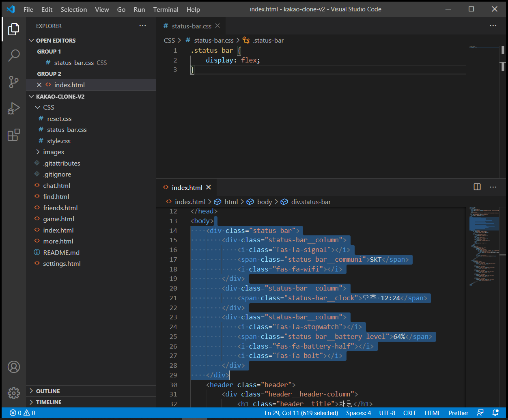Click the errors and warnings status indicator
Image resolution: width=508 pixels, height=420 pixels.
click(22, 413)
